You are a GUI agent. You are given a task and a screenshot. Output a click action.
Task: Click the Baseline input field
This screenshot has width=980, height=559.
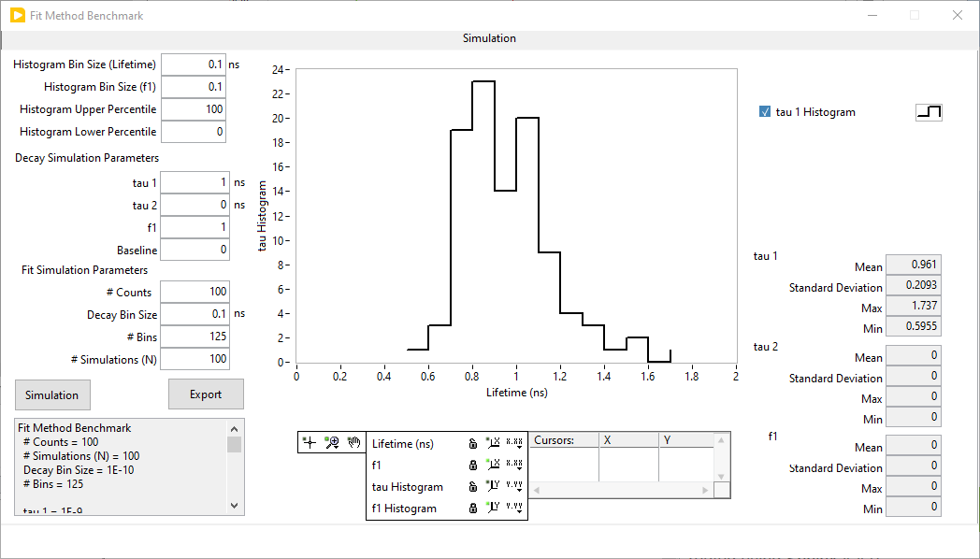(x=195, y=250)
